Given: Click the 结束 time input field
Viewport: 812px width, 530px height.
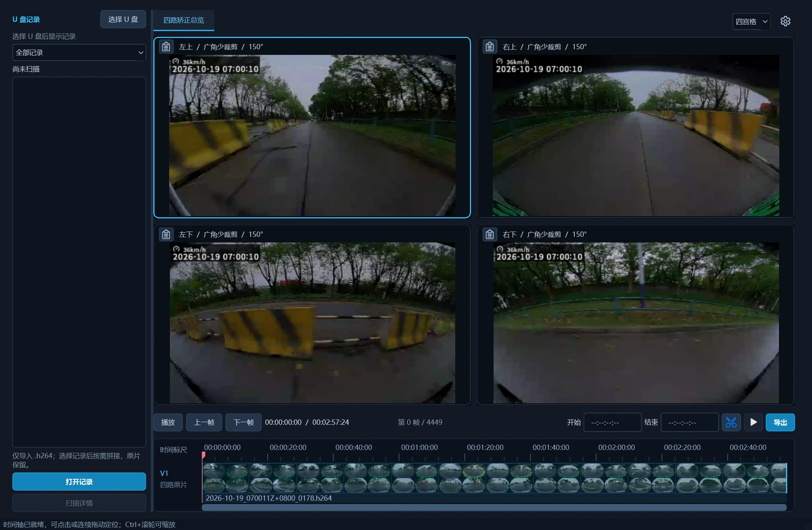Looking at the screenshot, I should click(690, 422).
